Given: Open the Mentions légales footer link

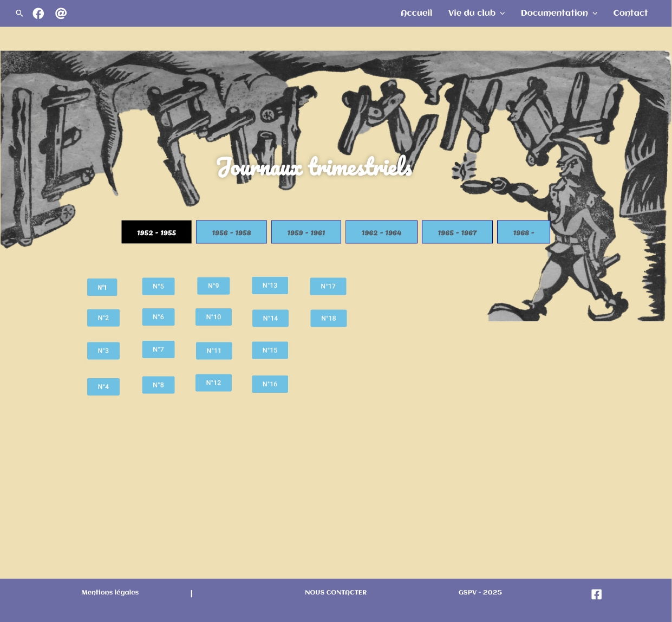Looking at the screenshot, I should click(x=110, y=592).
